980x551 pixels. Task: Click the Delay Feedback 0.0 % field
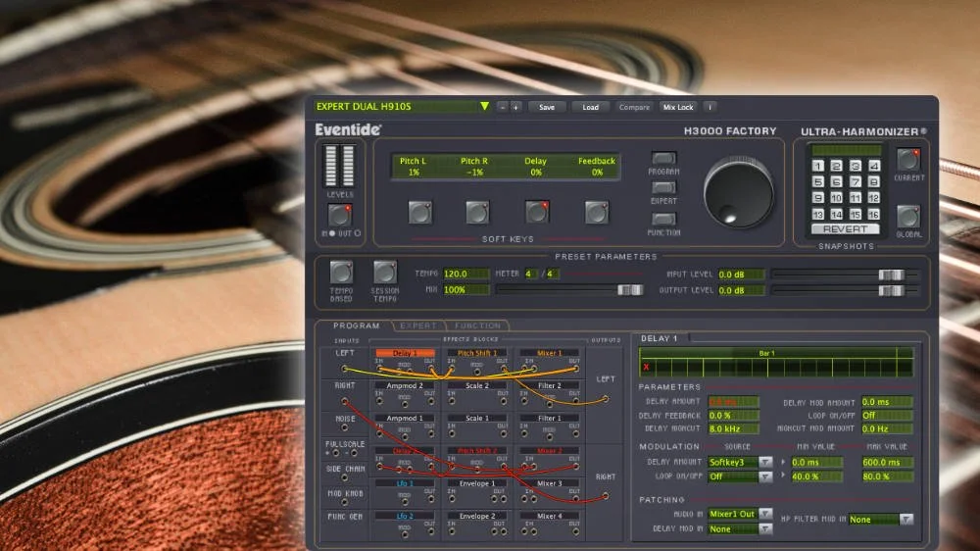click(x=733, y=416)
